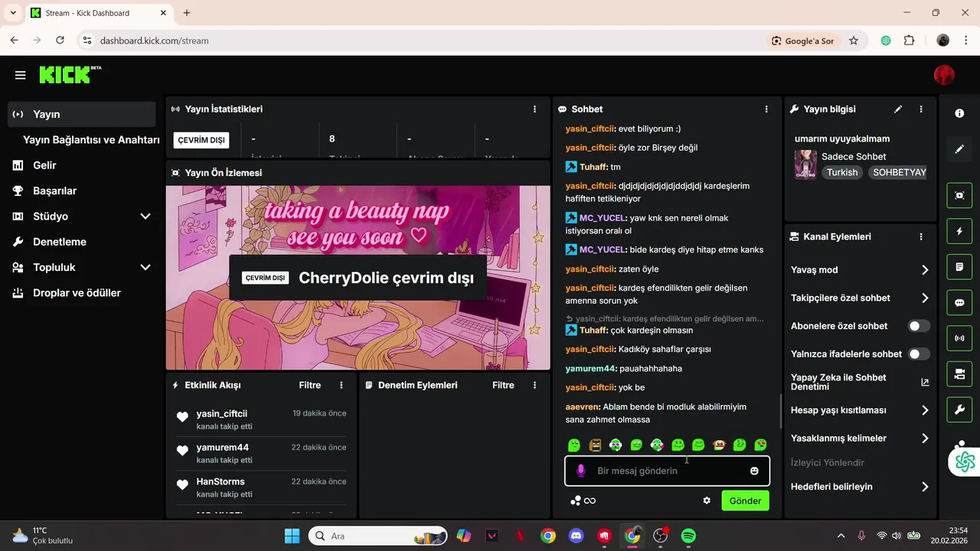
Task: Open Yavaş mod options arrow
Action: 925,270
